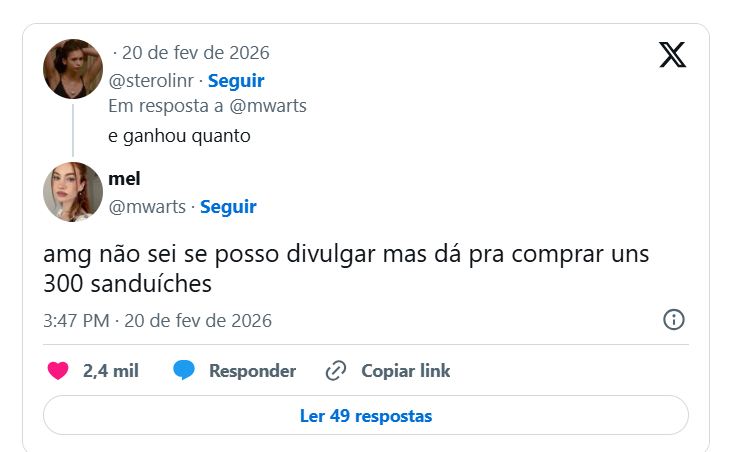Screen dimensions: 754x452
Task: Follow @mwarts via Seguir link
Action: [229, 207]
